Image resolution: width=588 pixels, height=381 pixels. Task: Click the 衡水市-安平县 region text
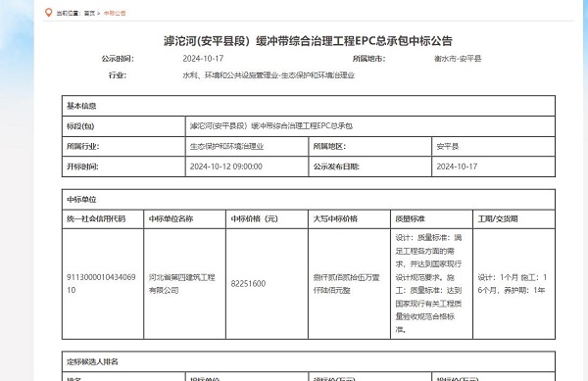click(458, 59)
